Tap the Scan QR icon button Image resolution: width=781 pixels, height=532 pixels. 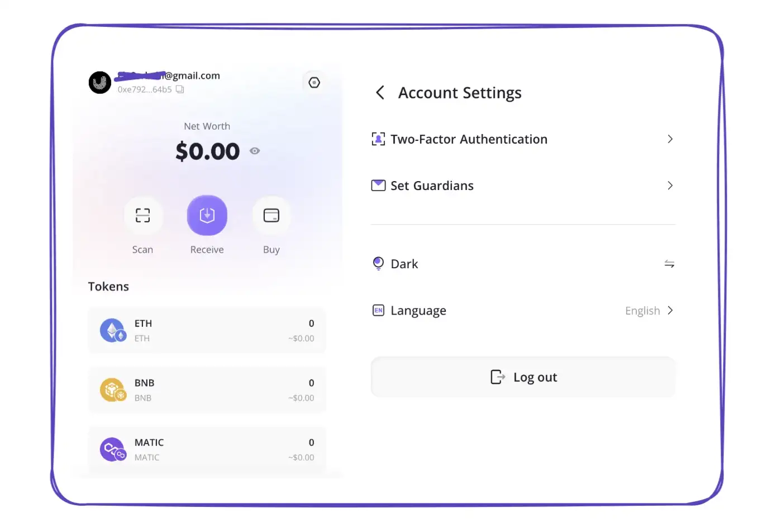pos(143,215)
